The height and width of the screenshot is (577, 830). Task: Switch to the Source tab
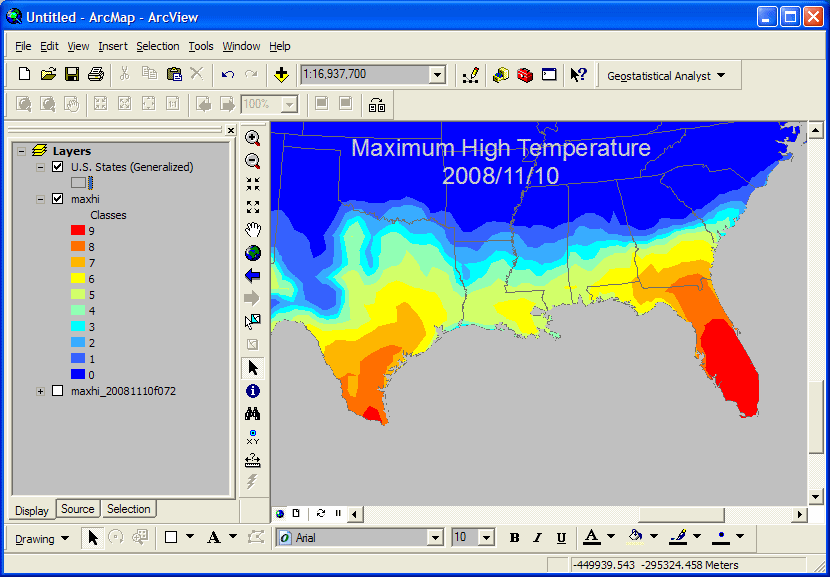pyautogui.click(x=78, y=509)
